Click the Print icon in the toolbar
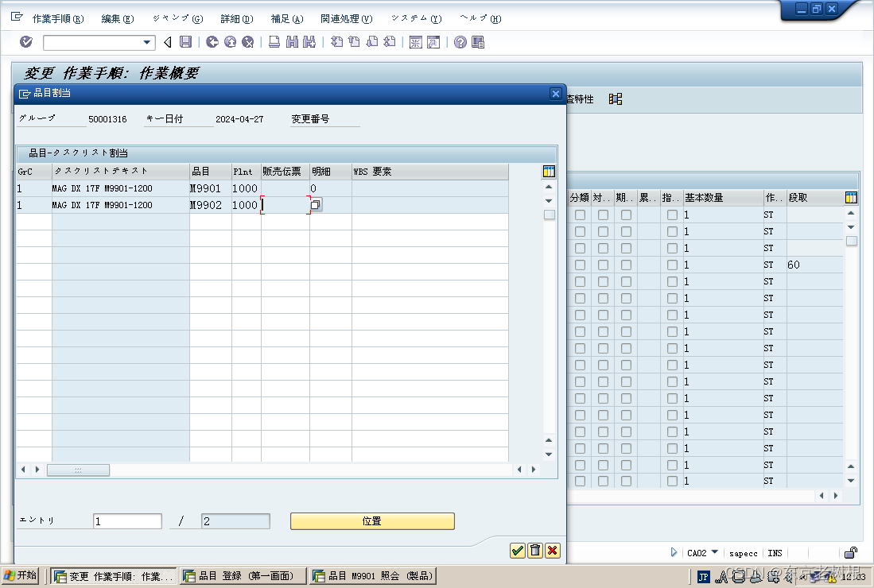 coord(274,42)
